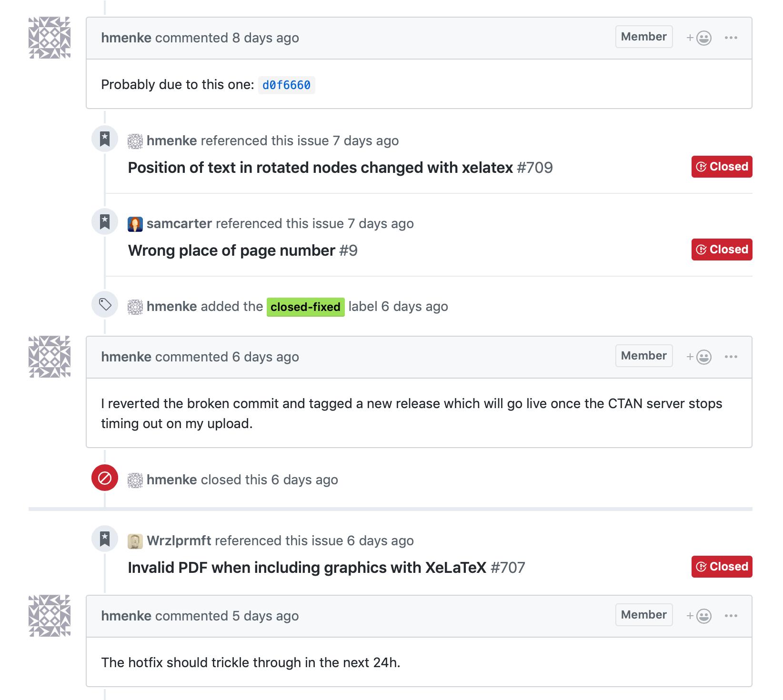Add emoji reaction to 6 days ago comment
Screen dimensions: 783x700
pyautogui.click(x=699, y=357)
